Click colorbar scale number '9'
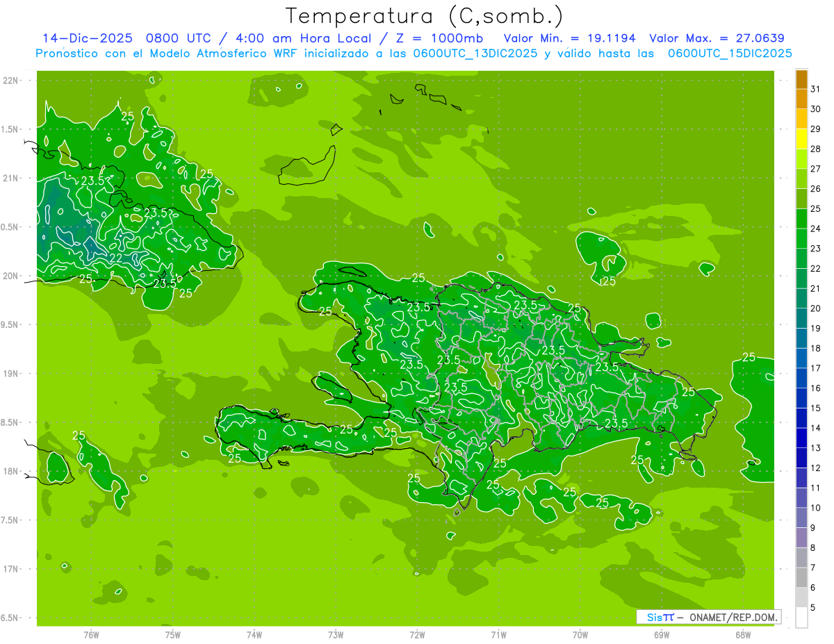The height and width of the screenshot is (644, 834). (x=812, y=528)
